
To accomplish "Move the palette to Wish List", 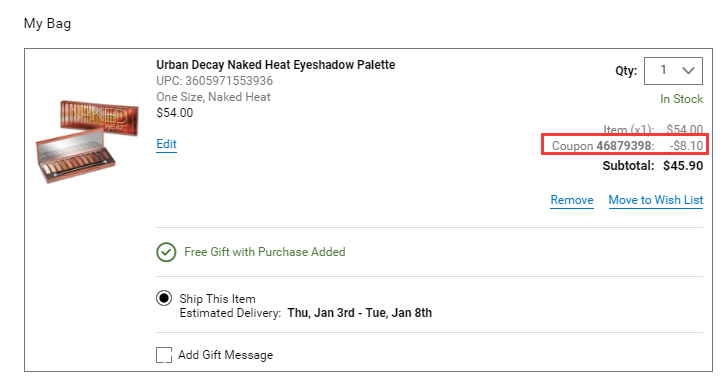I will [656, 200].
